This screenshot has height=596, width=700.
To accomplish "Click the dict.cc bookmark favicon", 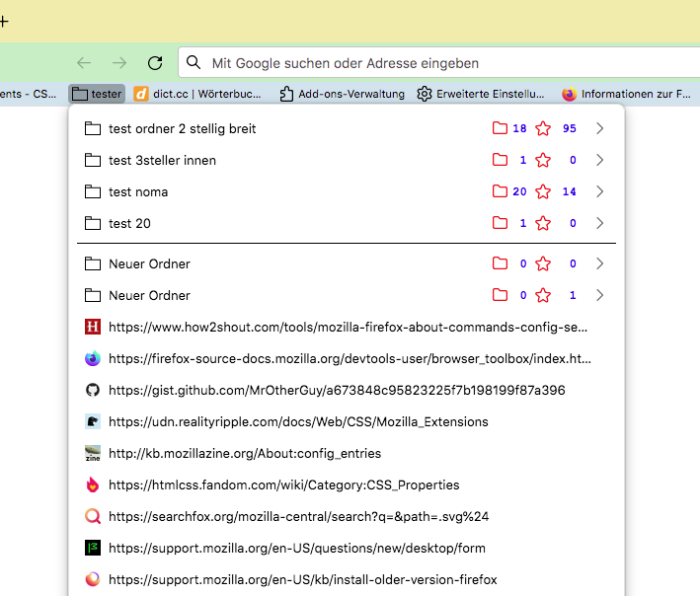I will (141, 95).
